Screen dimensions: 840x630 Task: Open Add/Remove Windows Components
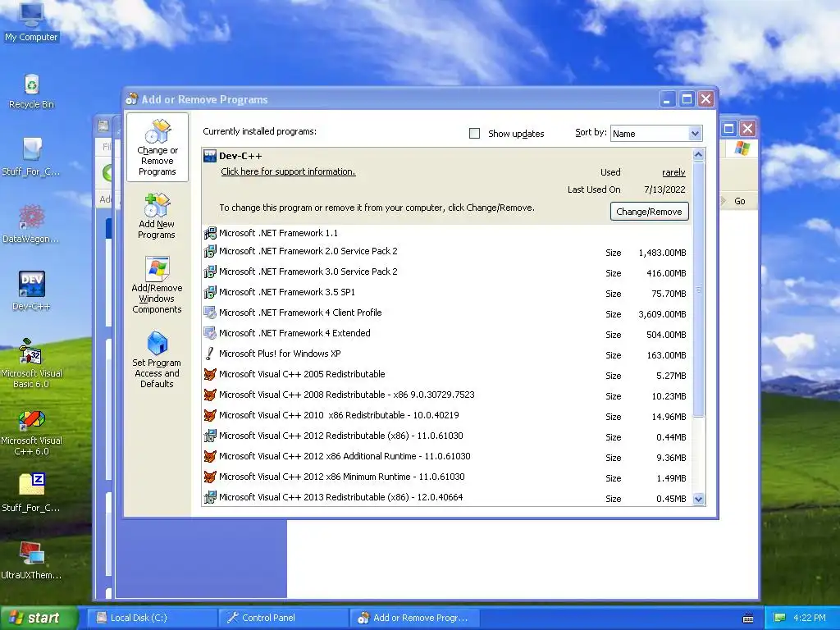point(157,285)
